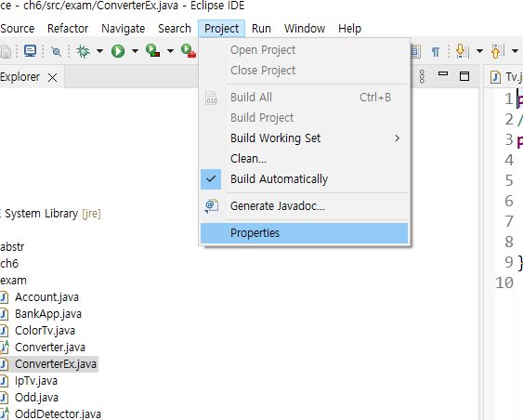Image resolution: width=523 pixels, height=420 pixels.
Task: Click Build Project menu entry
Action: click(304, 118)
